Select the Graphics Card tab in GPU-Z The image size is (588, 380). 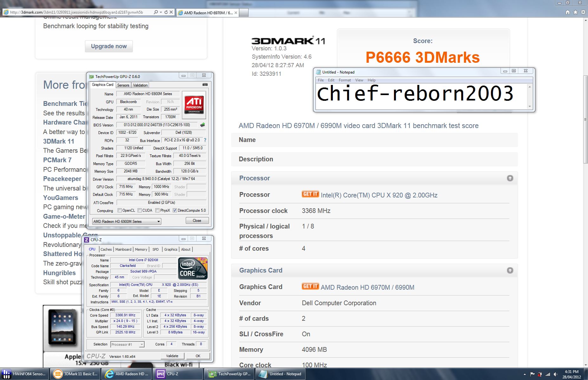tap(102, 85)
